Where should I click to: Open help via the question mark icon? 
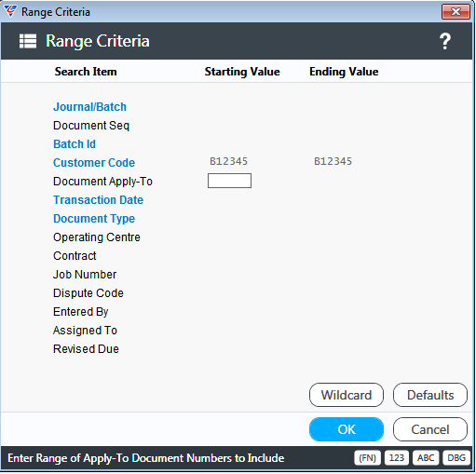[x=445, y=41]
